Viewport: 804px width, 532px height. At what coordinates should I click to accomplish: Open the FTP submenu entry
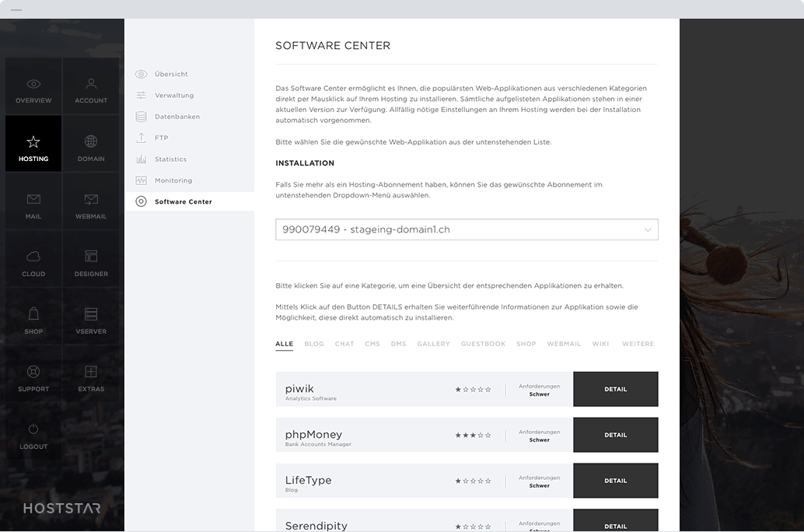click(162, 138)
